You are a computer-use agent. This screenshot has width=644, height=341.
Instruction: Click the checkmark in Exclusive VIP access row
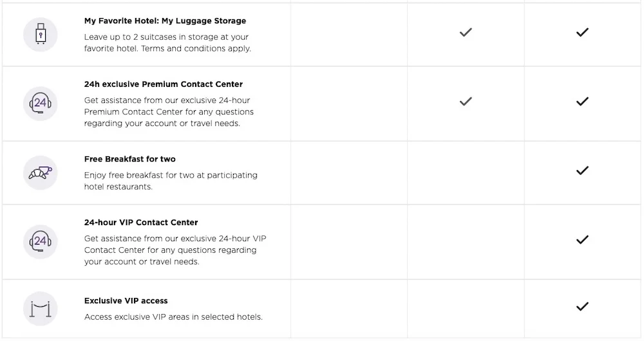point(582,306)
